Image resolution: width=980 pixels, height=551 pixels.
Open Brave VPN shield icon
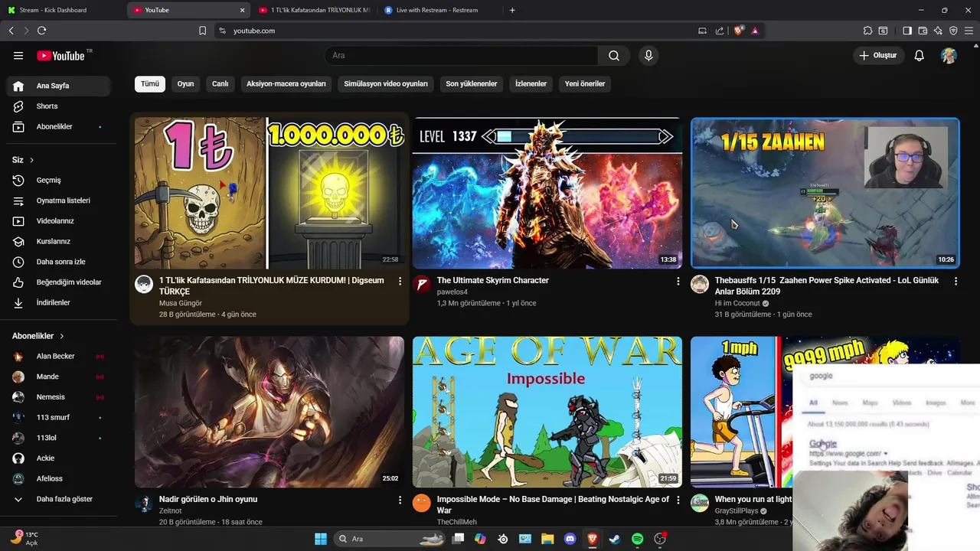pyautogui.click(x=953, y=31)
